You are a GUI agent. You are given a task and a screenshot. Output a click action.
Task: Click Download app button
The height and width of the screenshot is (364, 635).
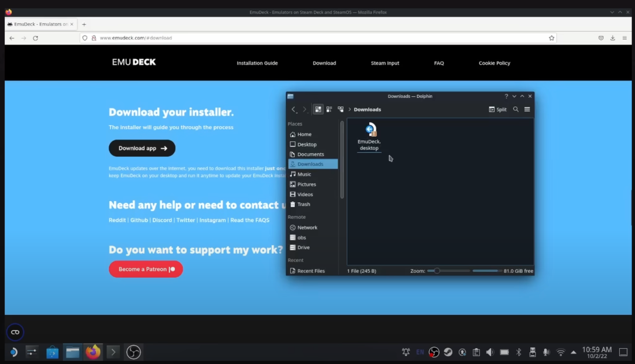point(142,148)
